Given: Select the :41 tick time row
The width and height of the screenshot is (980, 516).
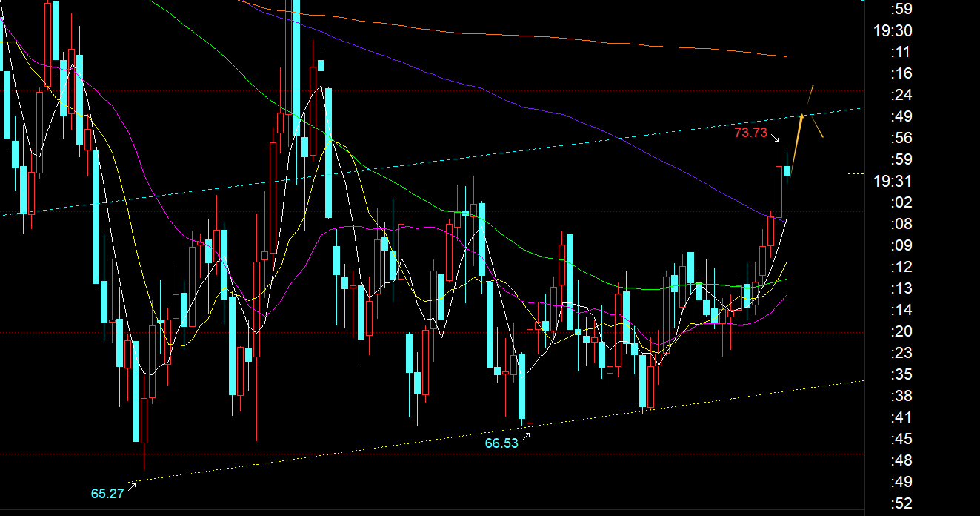Looking at the screenshot, I should tap(901, 417).
